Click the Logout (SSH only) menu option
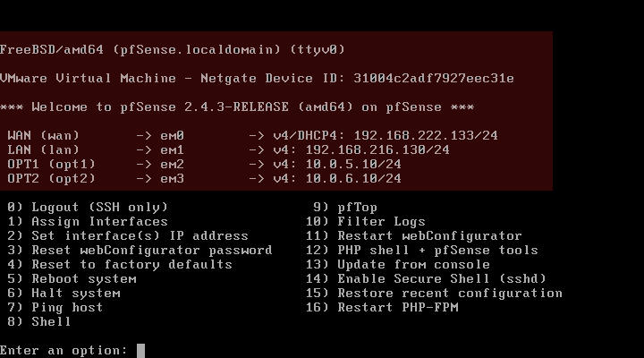Screen dimensions: 644x358 (x=88, y=207)
